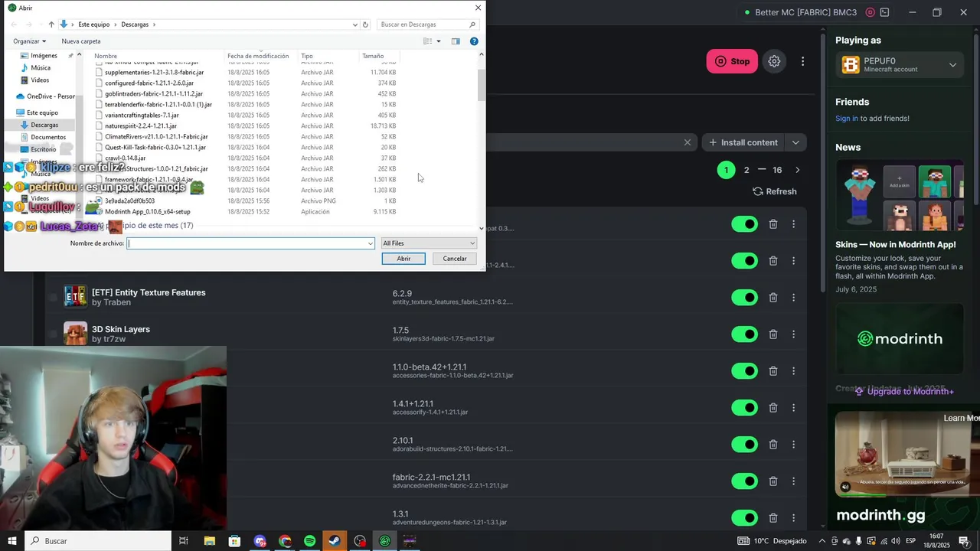Disable the accessories-fabric beta.42 mod
Viewport: 980px width, 551px height.
point(744,371)
